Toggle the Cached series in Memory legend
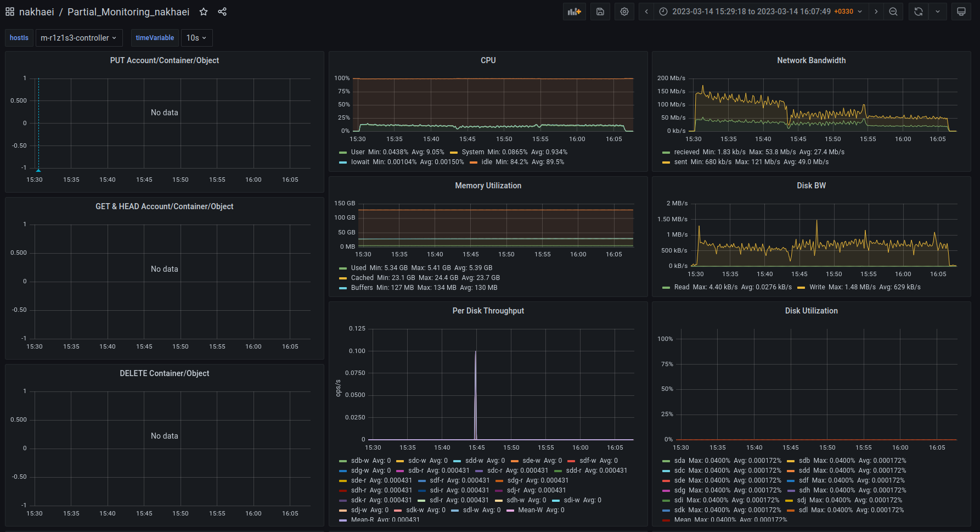980x532 pixels. (x=362, y=278)
